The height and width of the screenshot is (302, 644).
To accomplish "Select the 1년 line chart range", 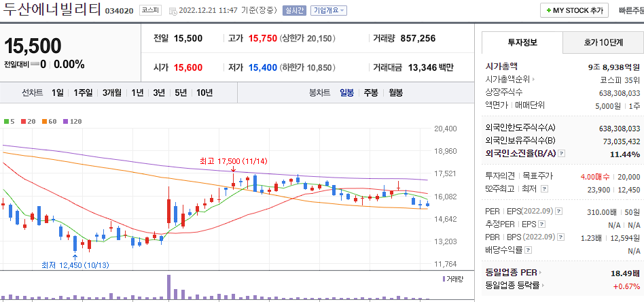I will coord(137,93).
